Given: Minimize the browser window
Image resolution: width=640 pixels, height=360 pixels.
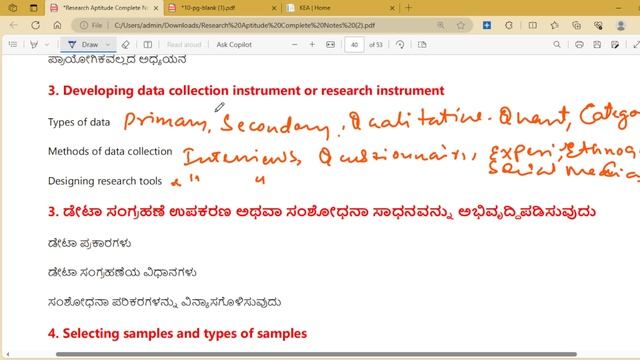Looking at the screenshot, I should [619, 8].
